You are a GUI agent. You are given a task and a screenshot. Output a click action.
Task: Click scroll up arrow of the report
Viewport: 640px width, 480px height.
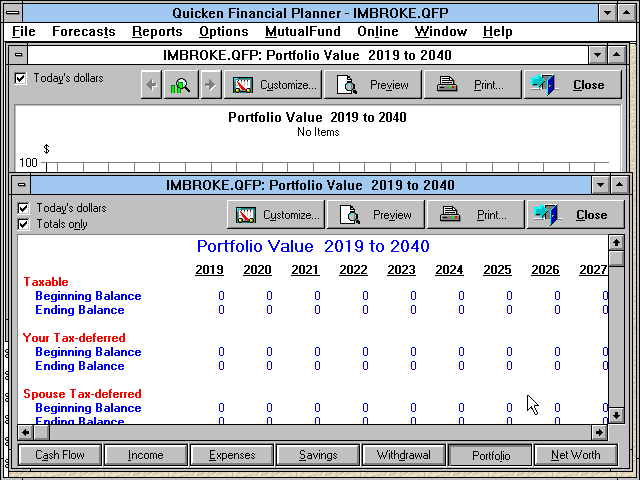click(x=616, y=243)
